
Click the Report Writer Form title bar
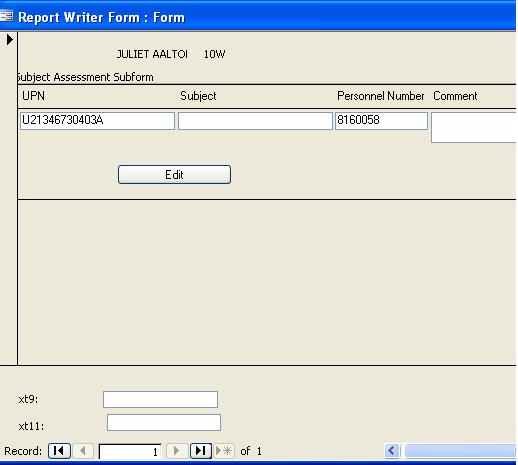coord(258,16)
